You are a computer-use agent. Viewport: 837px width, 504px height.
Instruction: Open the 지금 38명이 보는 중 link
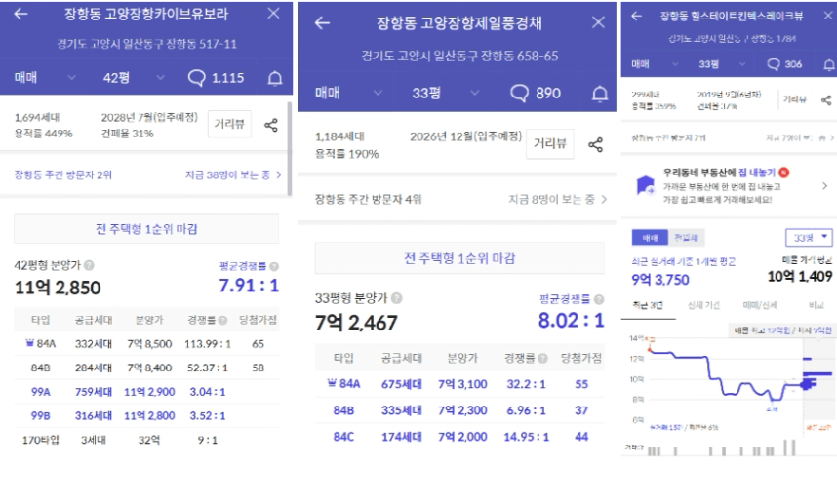pos(233,175)
